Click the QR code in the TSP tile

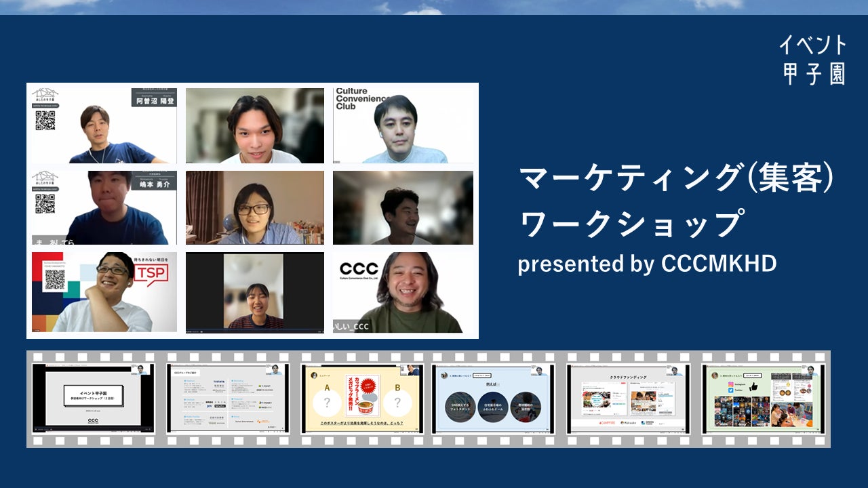click(x=55, y=280)
